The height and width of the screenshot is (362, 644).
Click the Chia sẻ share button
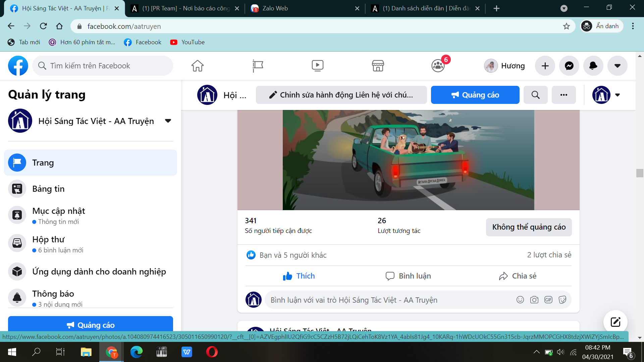click(518, 276)
